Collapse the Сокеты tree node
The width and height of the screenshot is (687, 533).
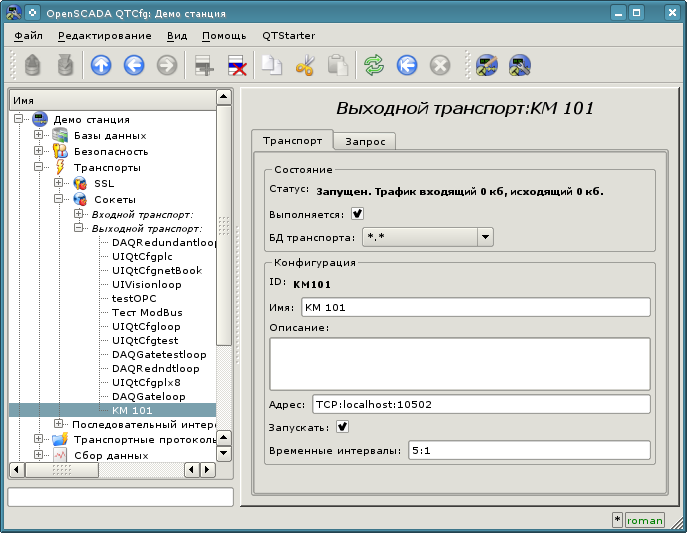click(x=59, y=200)
